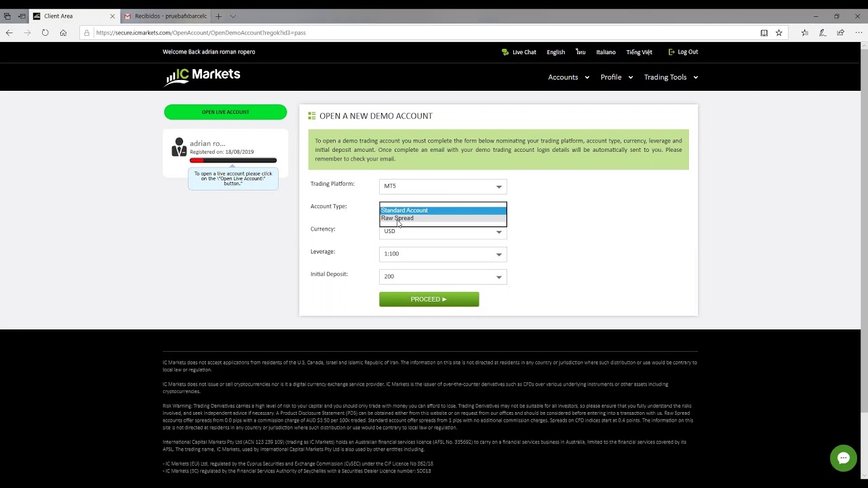
Task: Choose Standard Account option
Action: click(443, 210)
